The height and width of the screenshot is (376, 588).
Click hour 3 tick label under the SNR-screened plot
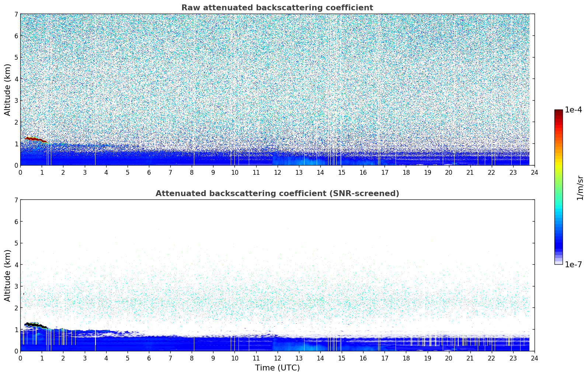(84, 358)
